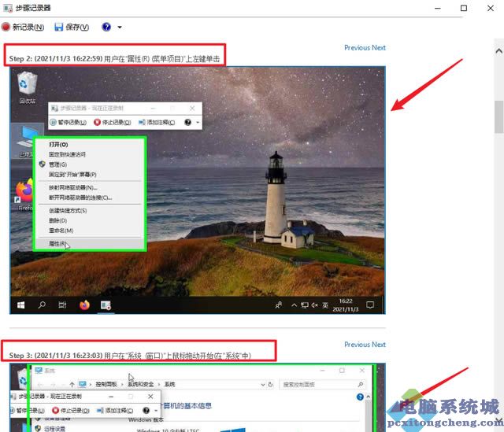The width and height of the screenshot is (504, 432).
Task: Open the notification center icon in Step 2 taskbar
Action: (370, 305)
